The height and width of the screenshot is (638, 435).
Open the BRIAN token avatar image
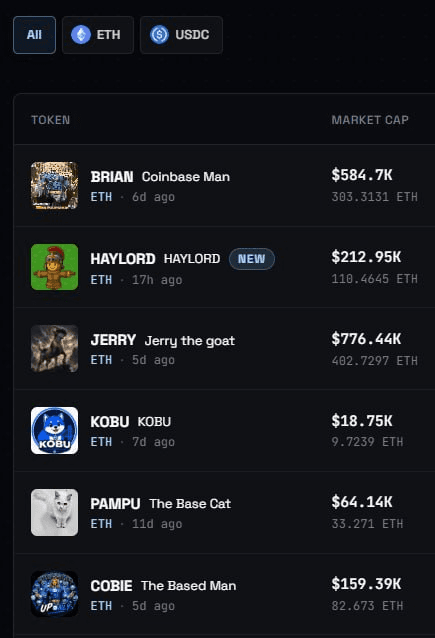[55, 186]
